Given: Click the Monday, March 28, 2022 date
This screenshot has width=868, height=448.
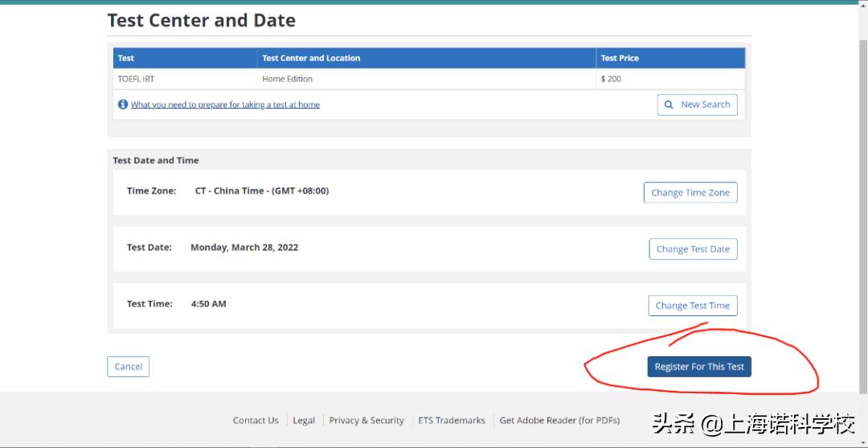Looking at the screenshot, I should (244, 248).
